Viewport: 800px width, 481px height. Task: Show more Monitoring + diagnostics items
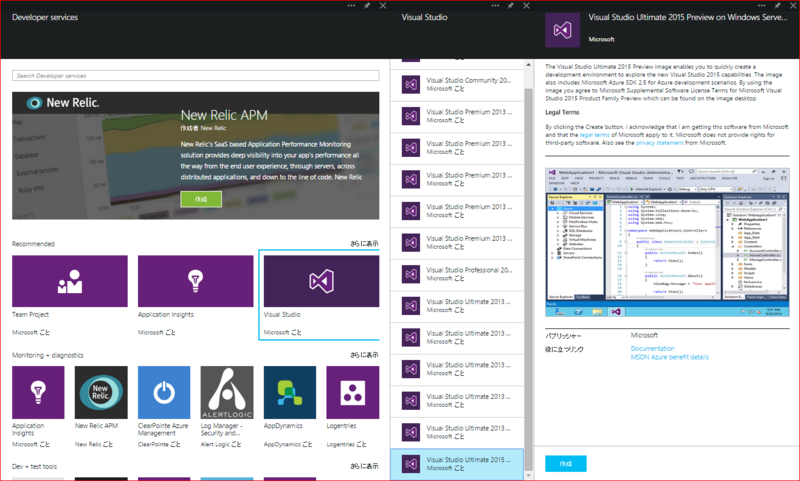tap(364, 355)
